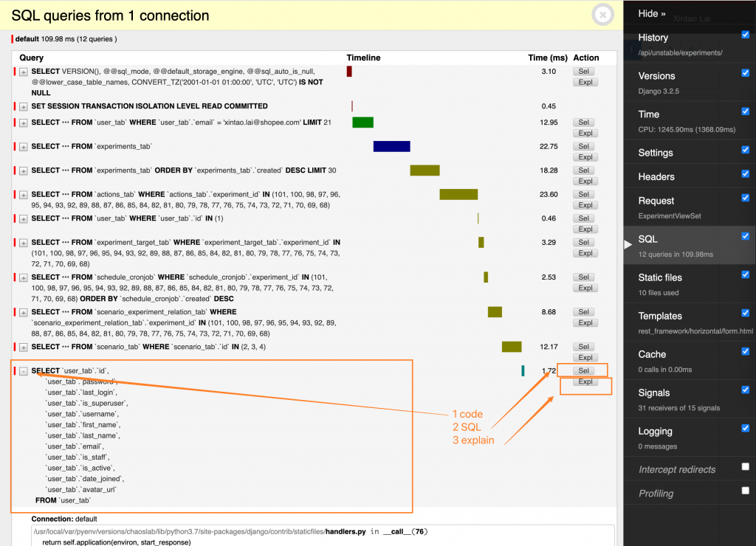756x546 pixels.
Task: Collapse the expanded user_tab SELECT query
Action: pyautogui.click(x=23, y=371)
